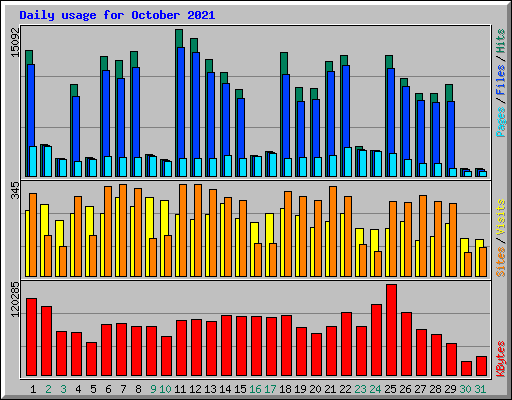Select the orange Visits bar for day 21

pos(333,231)
